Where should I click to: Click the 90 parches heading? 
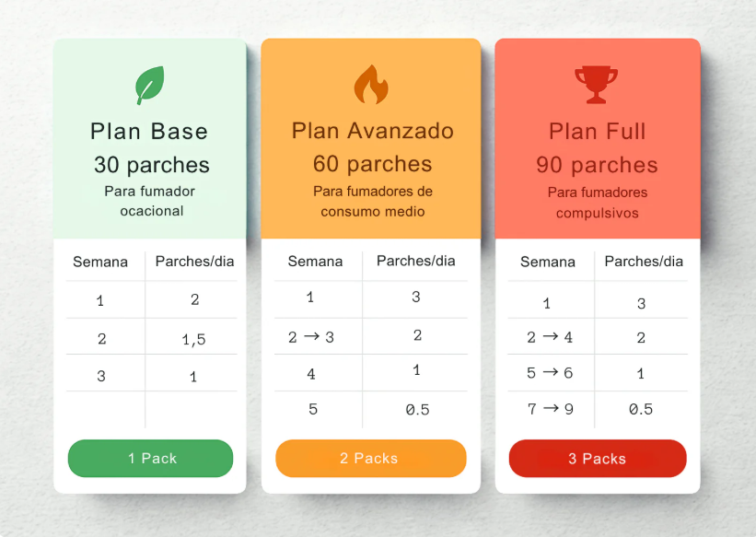tap(598, 165)
